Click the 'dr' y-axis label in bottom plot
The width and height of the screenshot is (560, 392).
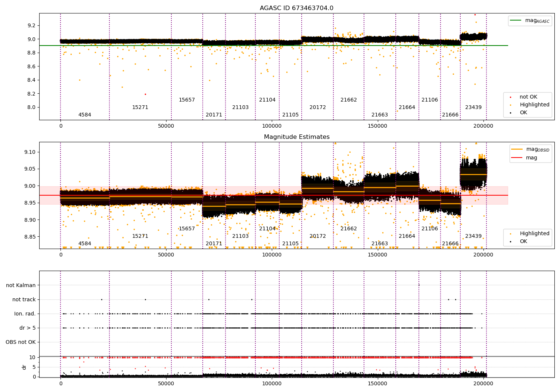click(24, 367)
